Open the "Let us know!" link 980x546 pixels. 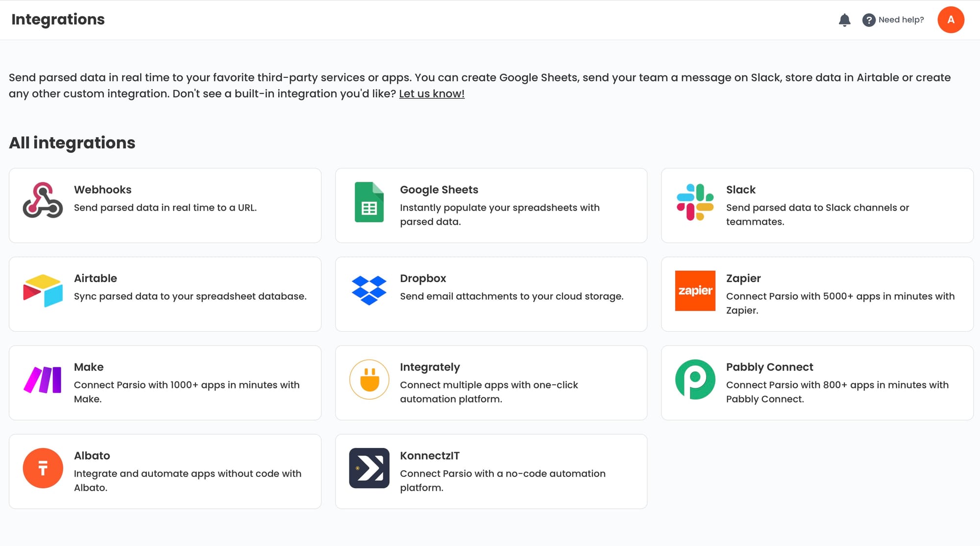tap(431, 94)
